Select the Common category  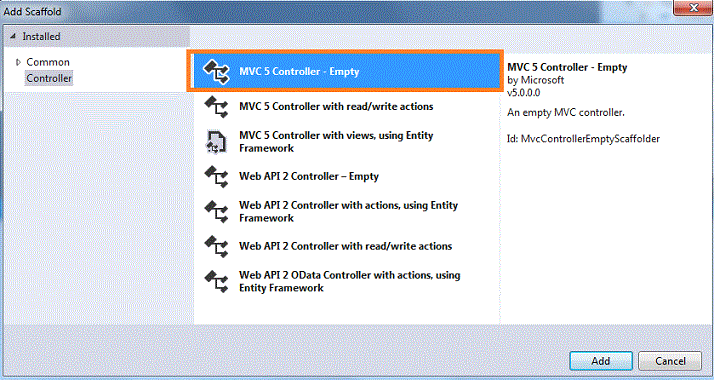[x=48, y=62]
